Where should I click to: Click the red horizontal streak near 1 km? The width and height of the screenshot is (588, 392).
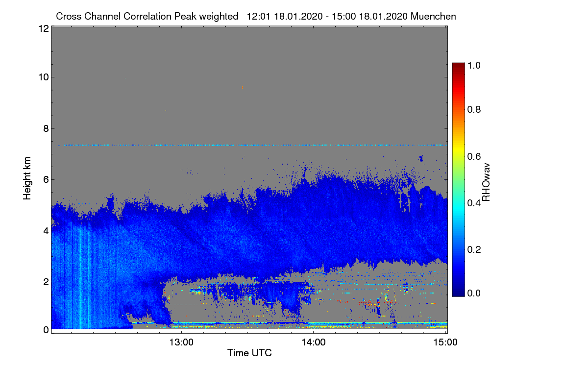[x=189, y=305]
